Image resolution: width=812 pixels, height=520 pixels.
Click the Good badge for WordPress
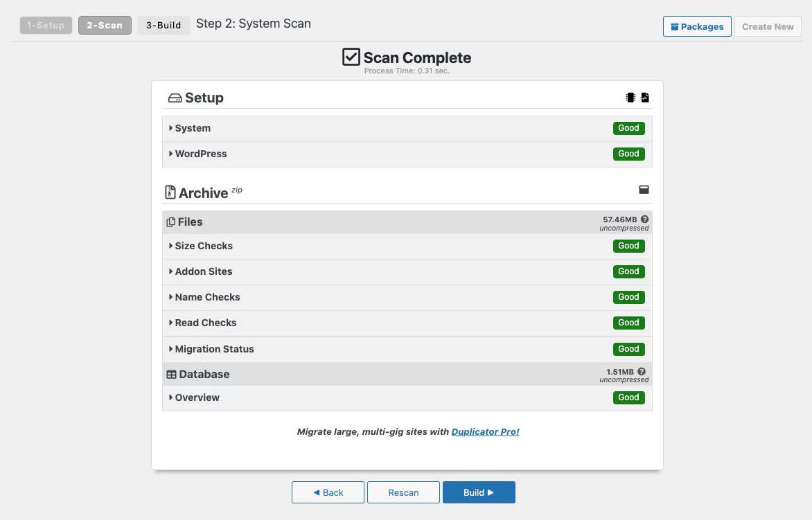(x=628, y=154)
